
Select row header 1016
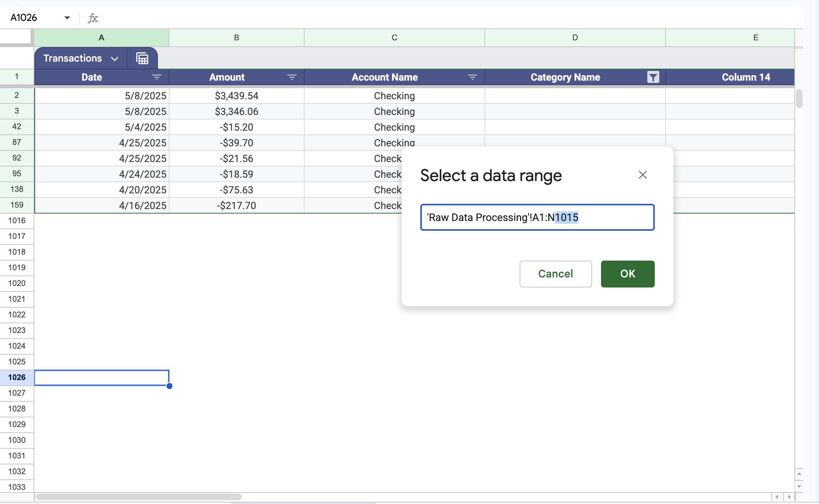coord(17,221)
